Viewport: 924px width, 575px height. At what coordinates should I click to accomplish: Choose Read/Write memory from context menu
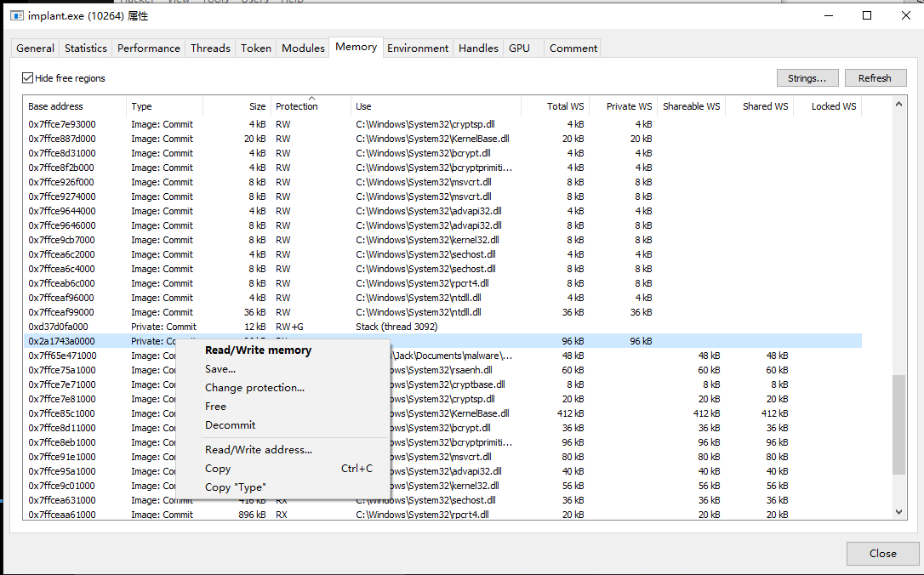258,350
